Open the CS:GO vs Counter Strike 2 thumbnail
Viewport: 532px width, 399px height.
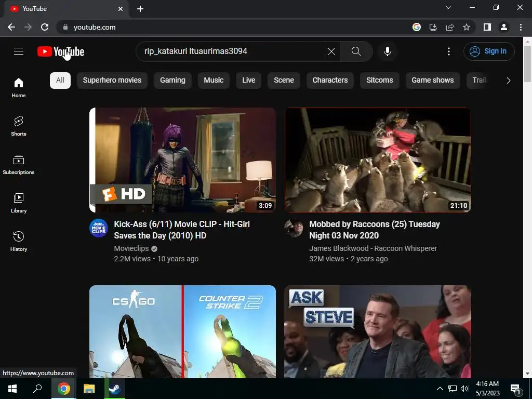182,331
